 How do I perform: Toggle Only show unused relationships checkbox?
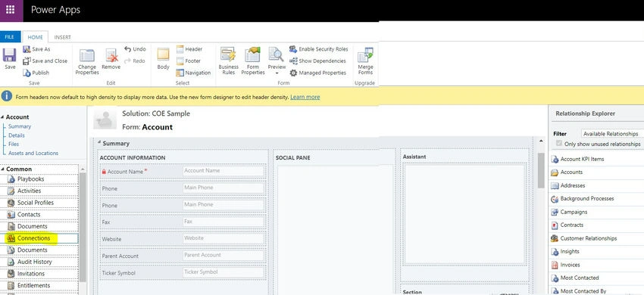tap(558, 144)
